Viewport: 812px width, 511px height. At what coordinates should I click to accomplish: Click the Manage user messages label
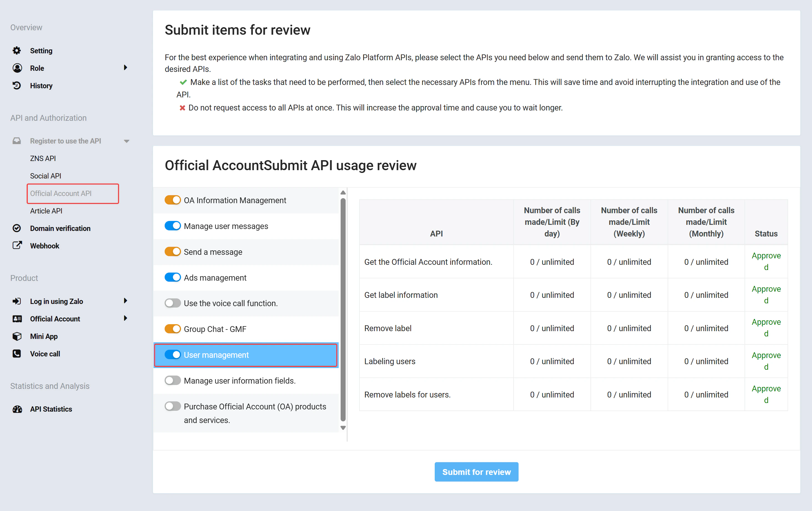226,226
